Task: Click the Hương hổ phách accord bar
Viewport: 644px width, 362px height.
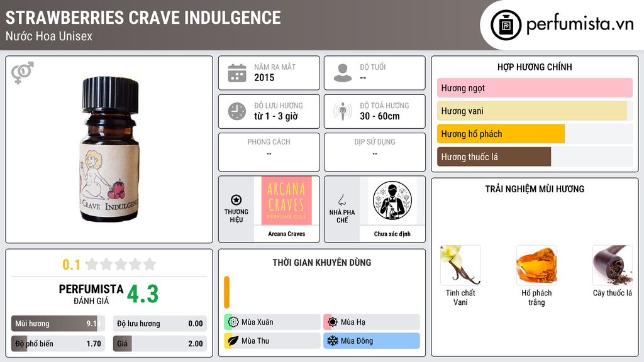Action: (x=535, y=134)
